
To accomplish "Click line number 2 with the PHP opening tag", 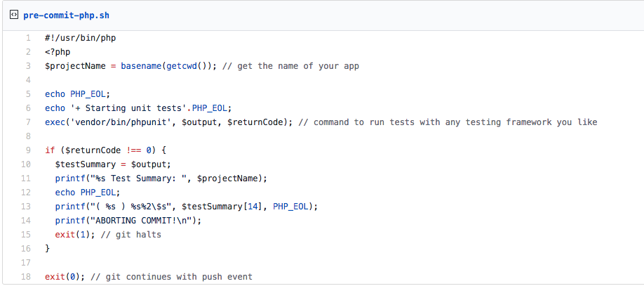I will (28, 52).
